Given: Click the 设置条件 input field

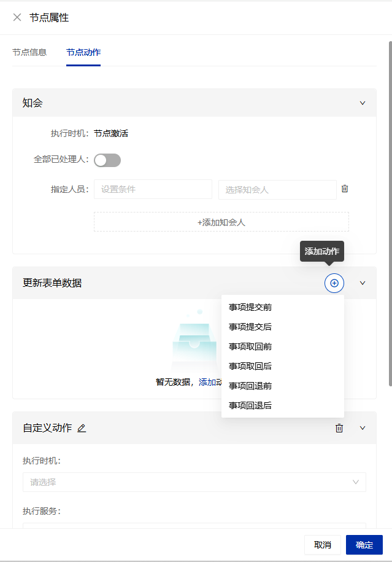Looking at the screenshot, I should tap(153, 190).
